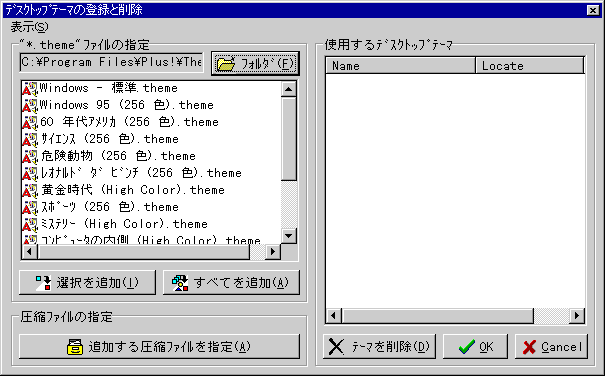The image size is (605, 376).
Task: Select the レオナルド ダ ビンチ theme icon
Action: (30, 173)
